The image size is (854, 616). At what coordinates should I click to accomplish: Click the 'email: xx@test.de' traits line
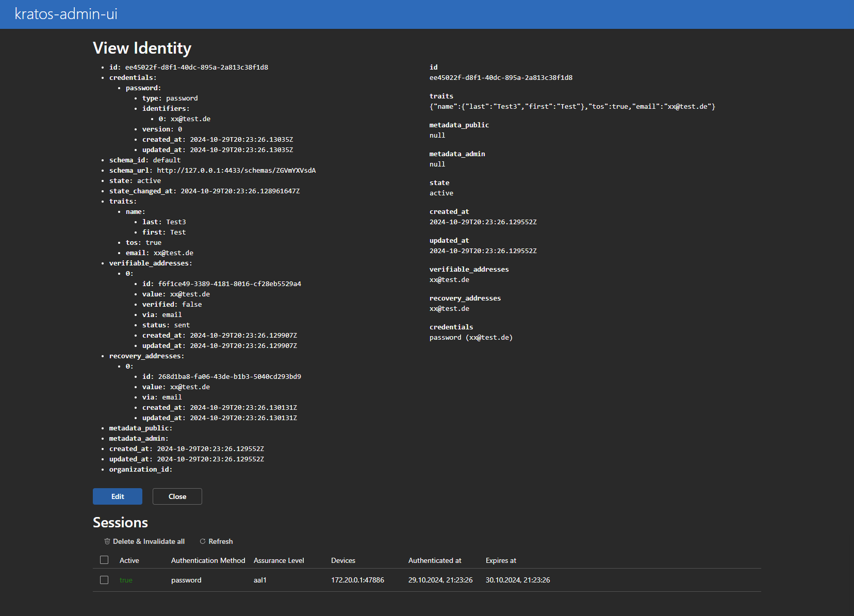pos(159,253)
